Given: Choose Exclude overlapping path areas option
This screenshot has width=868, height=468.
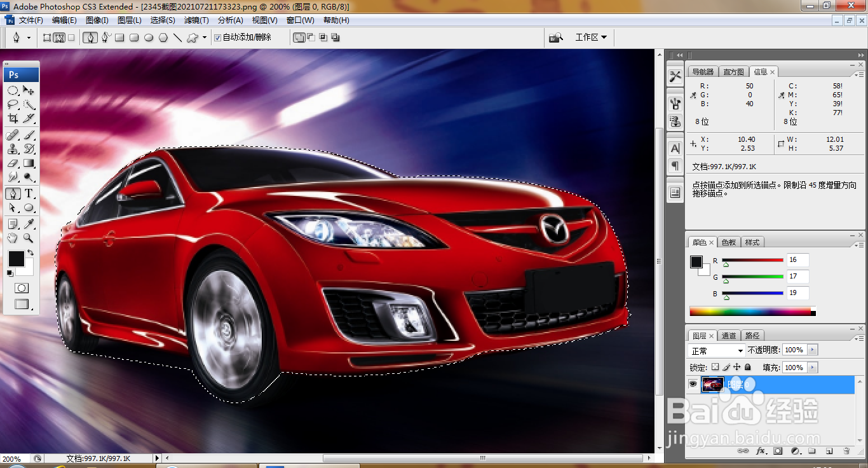Looking at the screenshot, I should [336, 38].
